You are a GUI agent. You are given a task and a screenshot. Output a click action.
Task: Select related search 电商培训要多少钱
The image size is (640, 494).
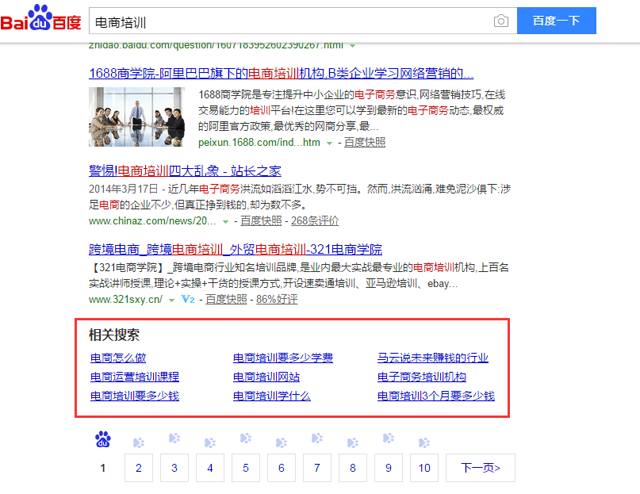[x=135, y=396]
